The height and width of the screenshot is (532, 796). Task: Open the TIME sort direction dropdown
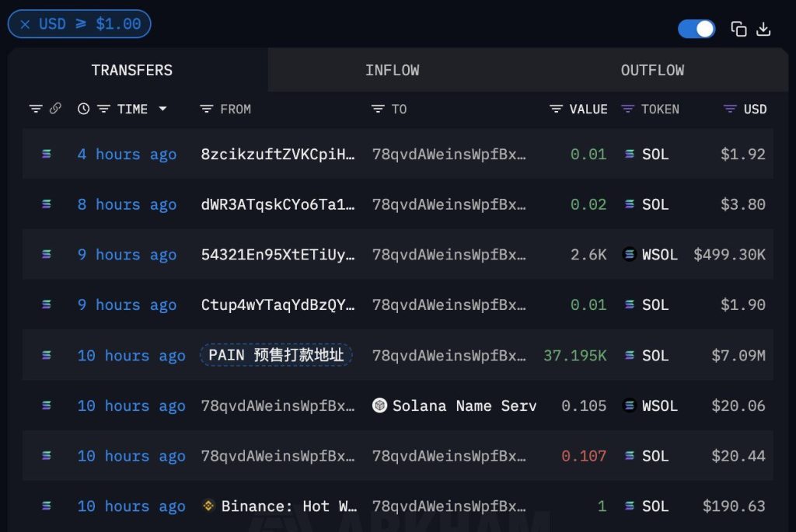tap(162, 109)
